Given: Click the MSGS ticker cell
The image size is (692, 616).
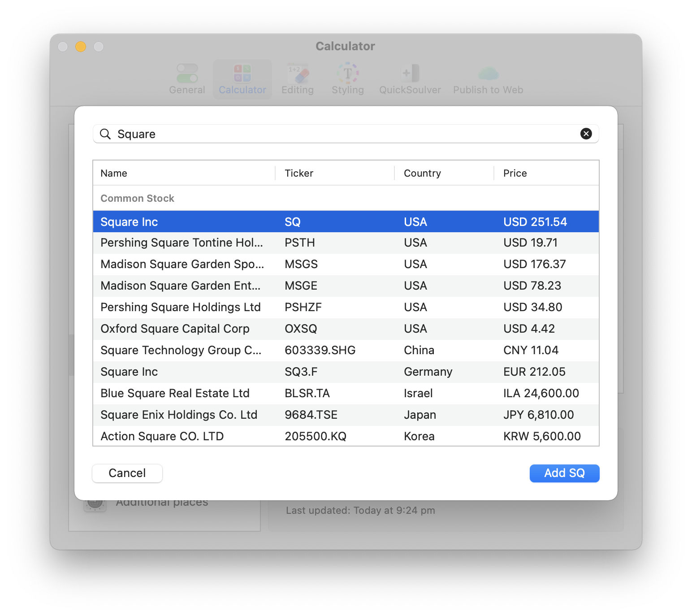Looking at the screenshot, I should pyautogui.click(x=301, y=264).
